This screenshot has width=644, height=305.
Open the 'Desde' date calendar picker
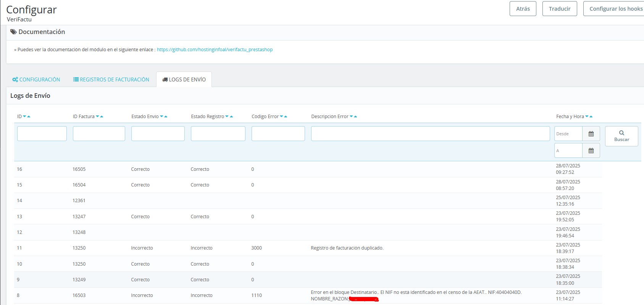coord(591,134)
